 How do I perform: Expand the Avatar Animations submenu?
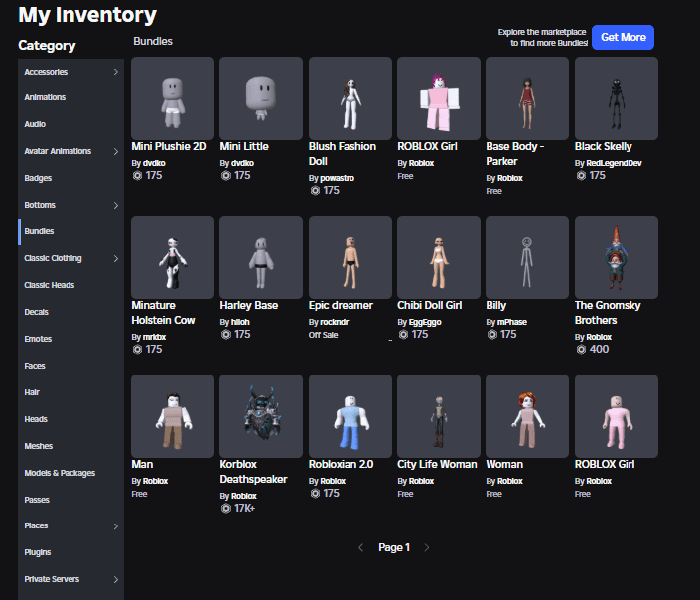pyautogui.click(x=115, y=152)
